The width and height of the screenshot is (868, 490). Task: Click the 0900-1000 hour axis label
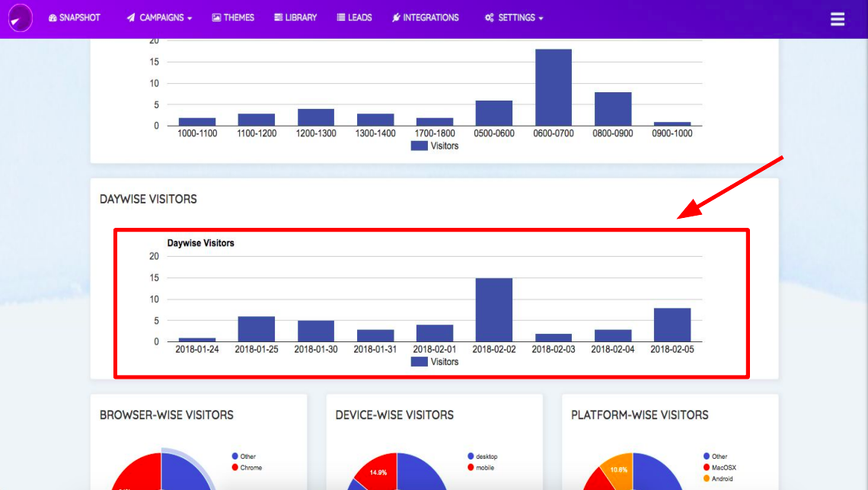point(672,133)
